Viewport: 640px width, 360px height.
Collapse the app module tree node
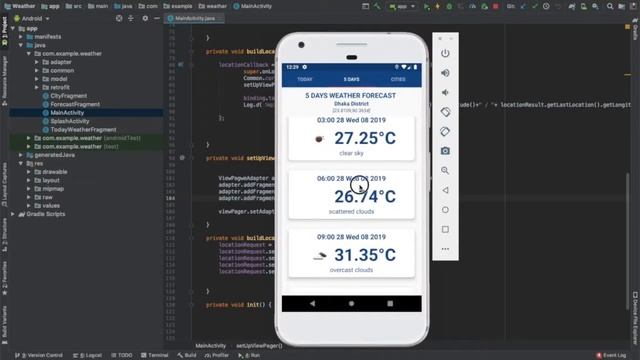pos(13,29)
